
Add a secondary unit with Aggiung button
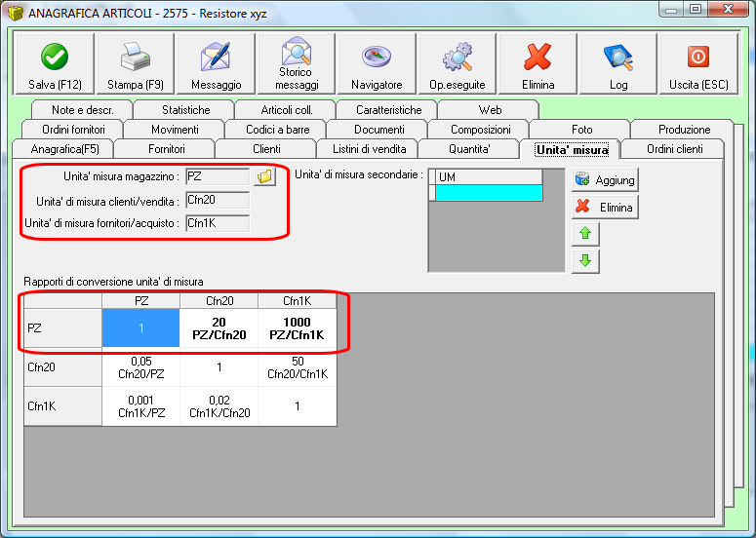(x=605, y=180)
